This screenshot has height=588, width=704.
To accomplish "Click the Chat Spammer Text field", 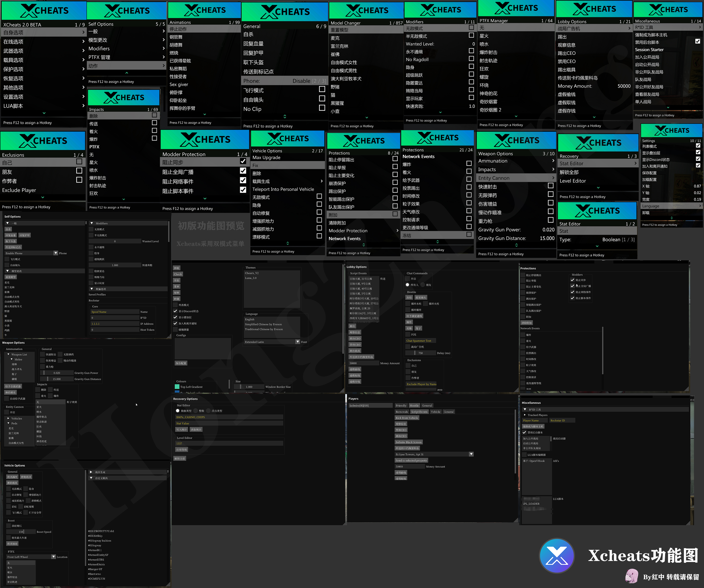I will (x=420, y=341).
